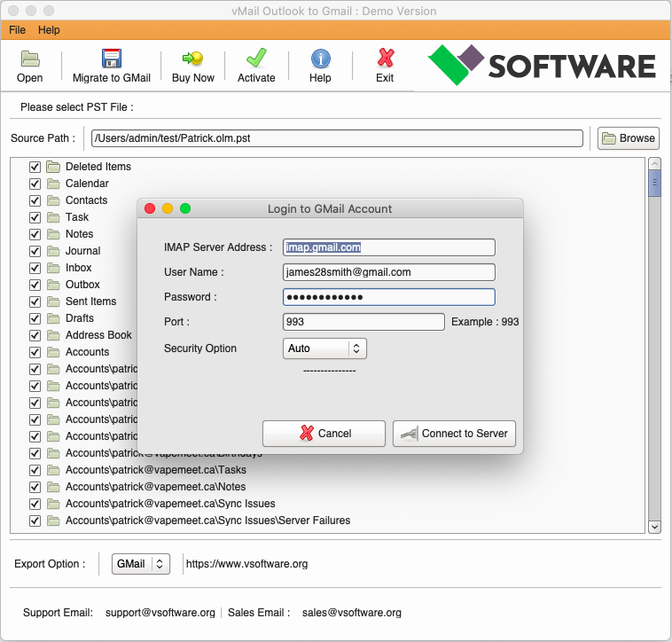Click the User Name input field
This screenshot has height=642, width=672.
coord(389,272)
